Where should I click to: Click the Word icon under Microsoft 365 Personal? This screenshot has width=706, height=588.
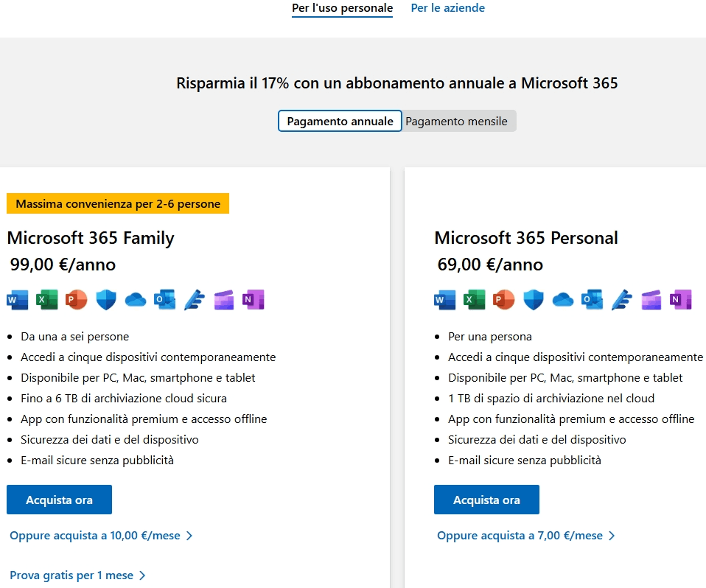tap(445, 300)
